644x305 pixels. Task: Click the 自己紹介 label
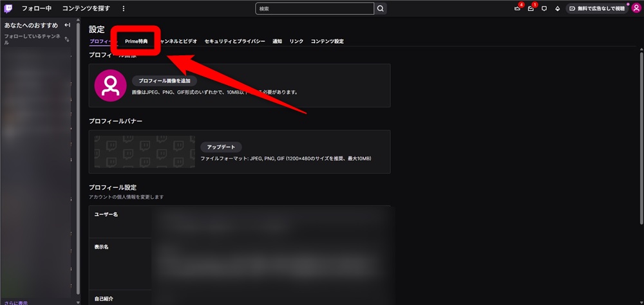tap(104, 299)
